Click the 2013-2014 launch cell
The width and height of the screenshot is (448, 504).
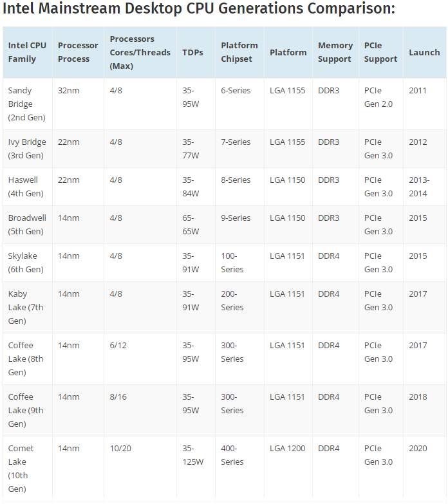click(x=419, y=187)
